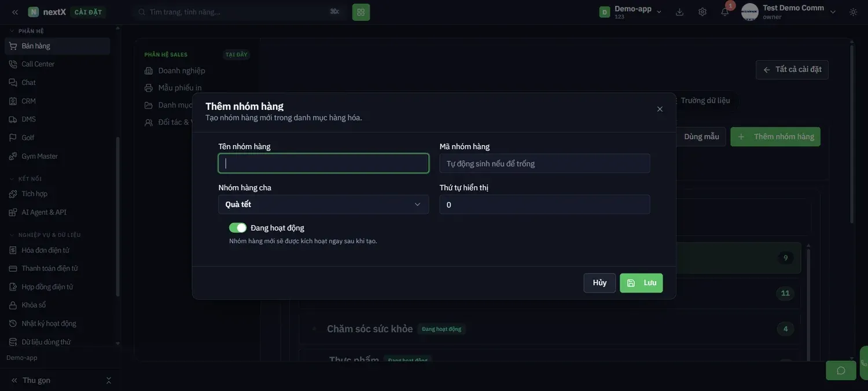Open AI Agent & API in sidebar
This screenshot has width=868, height=391.
point(57,212)
